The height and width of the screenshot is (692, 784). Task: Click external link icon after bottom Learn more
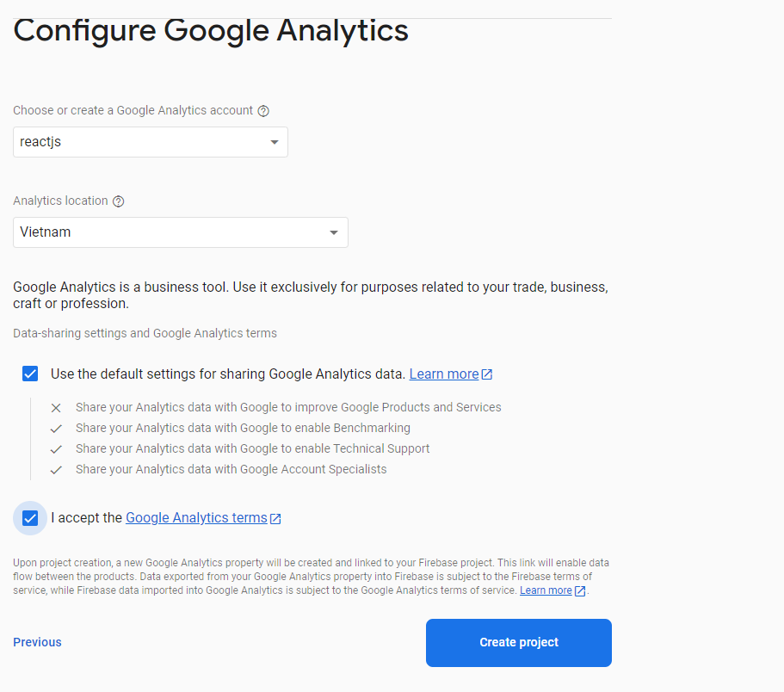[580, 591]
